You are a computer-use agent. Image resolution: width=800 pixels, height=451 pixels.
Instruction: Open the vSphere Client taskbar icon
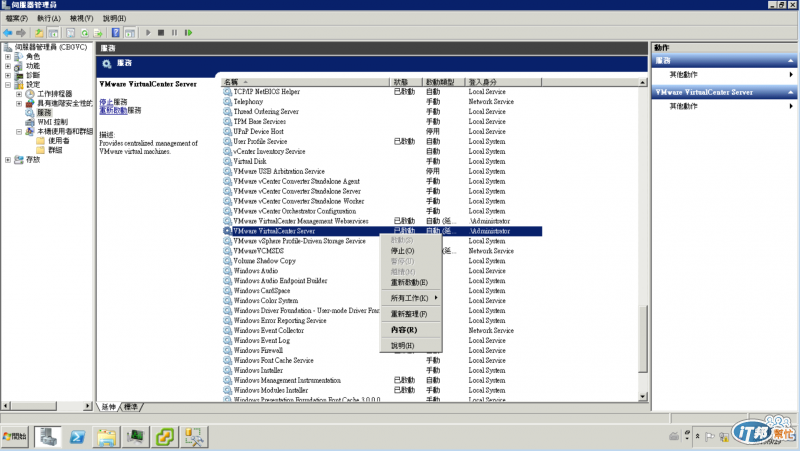(165, 437)
